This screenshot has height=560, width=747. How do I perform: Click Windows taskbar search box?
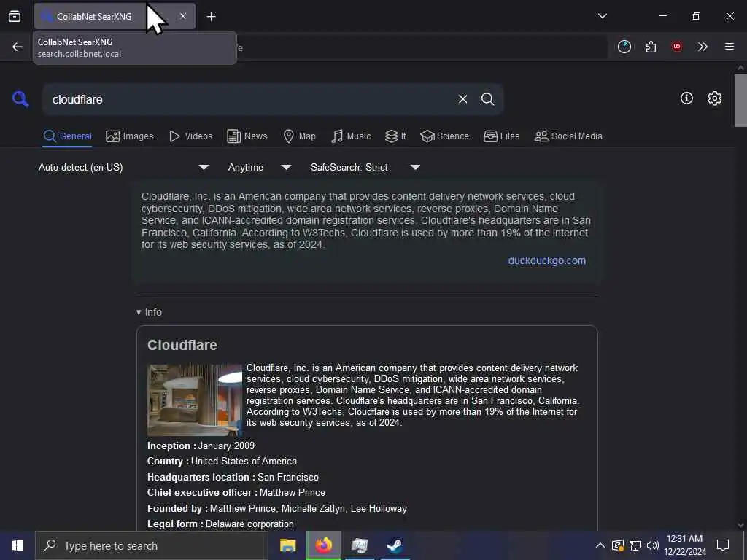coord(152,545)
